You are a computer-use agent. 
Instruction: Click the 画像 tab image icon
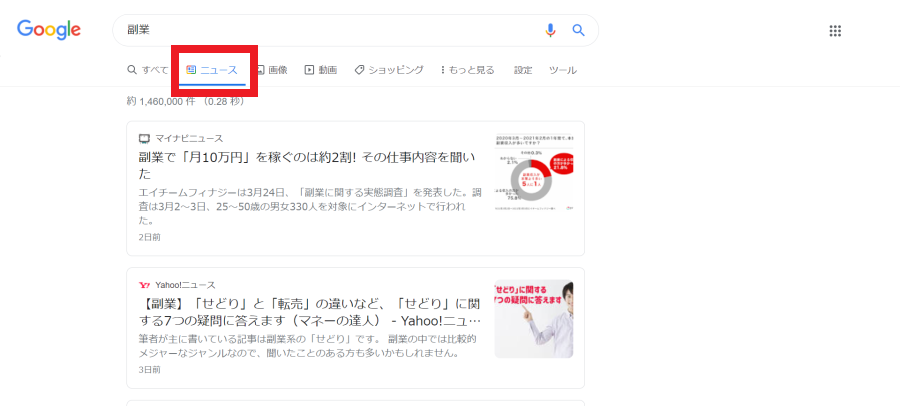point(260,70)
